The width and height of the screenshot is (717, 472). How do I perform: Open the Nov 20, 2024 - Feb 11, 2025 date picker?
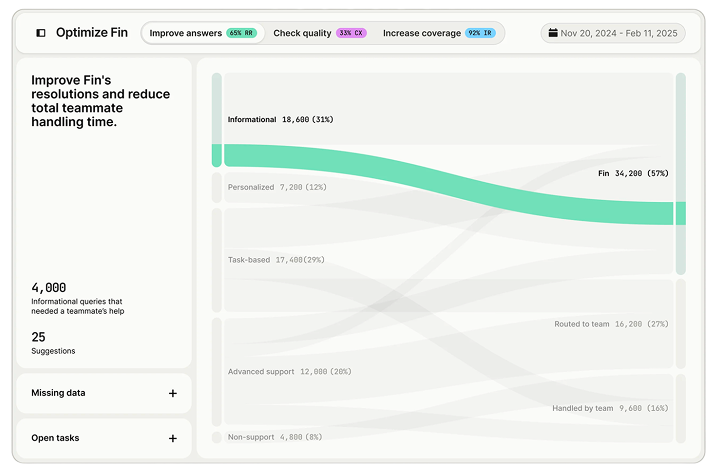[613, 33]
